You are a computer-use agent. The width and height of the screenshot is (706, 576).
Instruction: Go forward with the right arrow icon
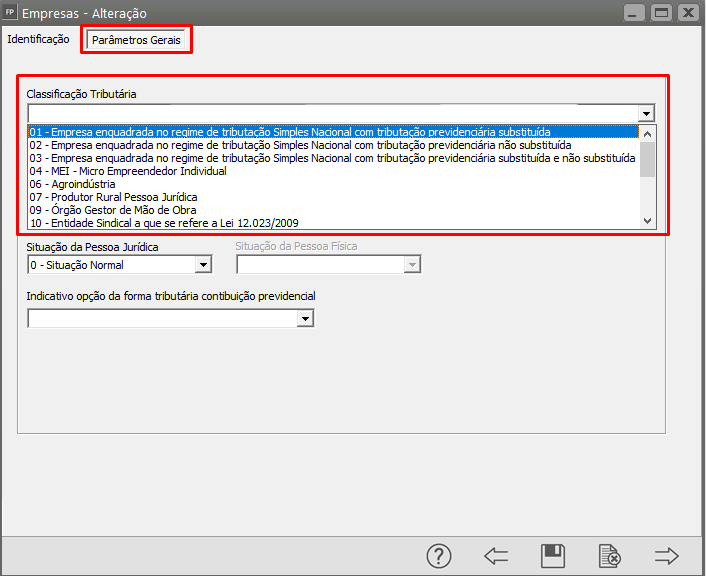(x=666, y=556)
